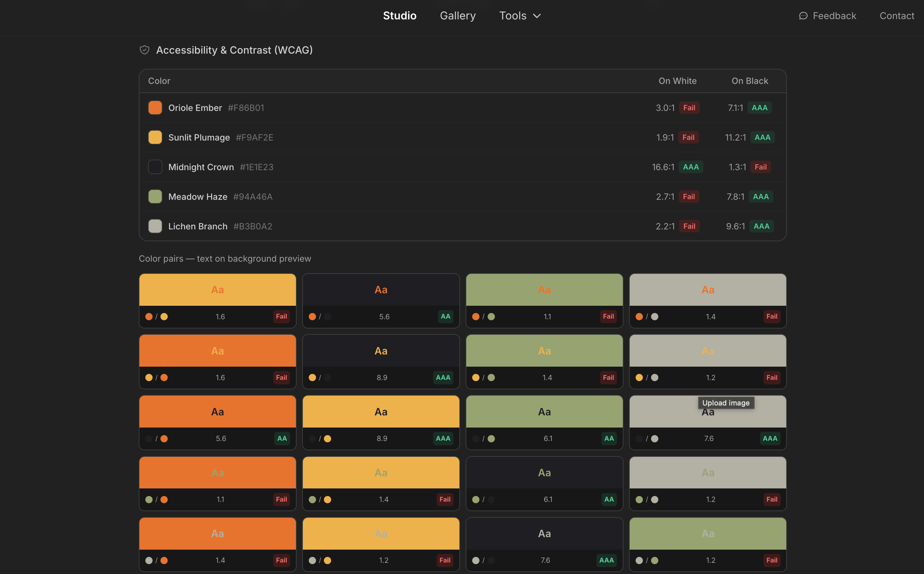924x574 pixels.
Task: Click the Feedback speech bubble icon
Action: point(803,16)
